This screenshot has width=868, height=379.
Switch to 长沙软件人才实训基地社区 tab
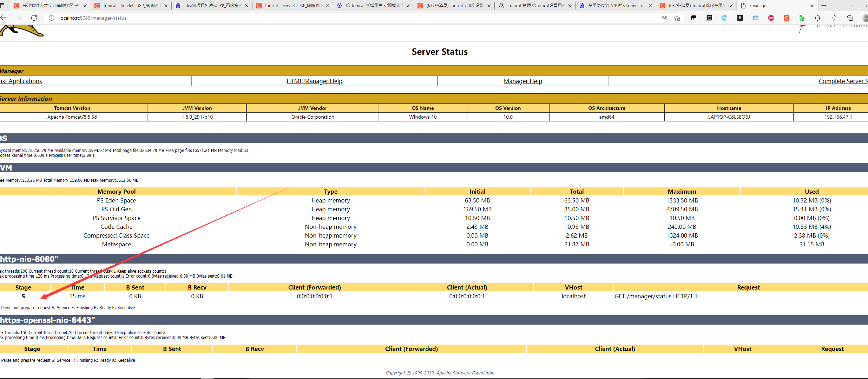coord(50,6)
